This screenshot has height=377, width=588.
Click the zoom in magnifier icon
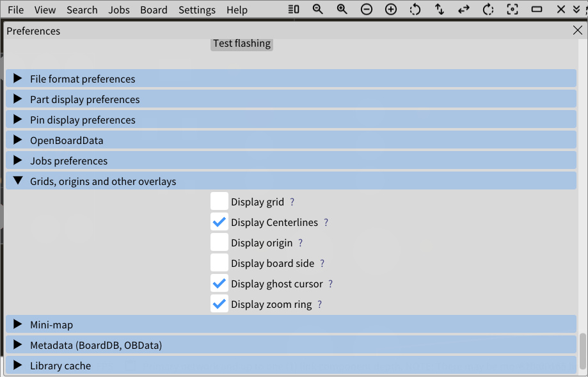(x=342, y=10)
